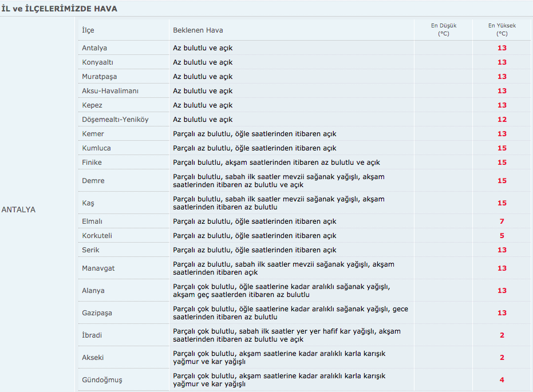533x392 pixels.
Task: Select the Döşemealtı-Yeniköy district name
Action: (115, 119)
